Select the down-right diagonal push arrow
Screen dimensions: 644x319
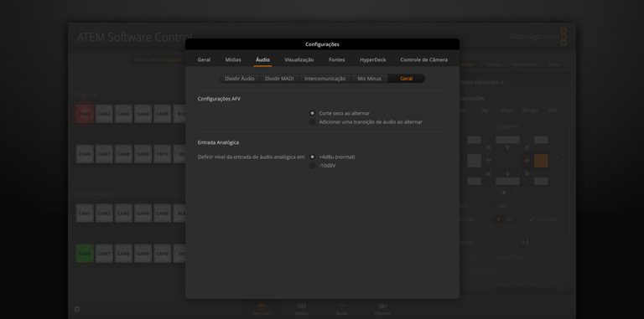click(527, 174)
